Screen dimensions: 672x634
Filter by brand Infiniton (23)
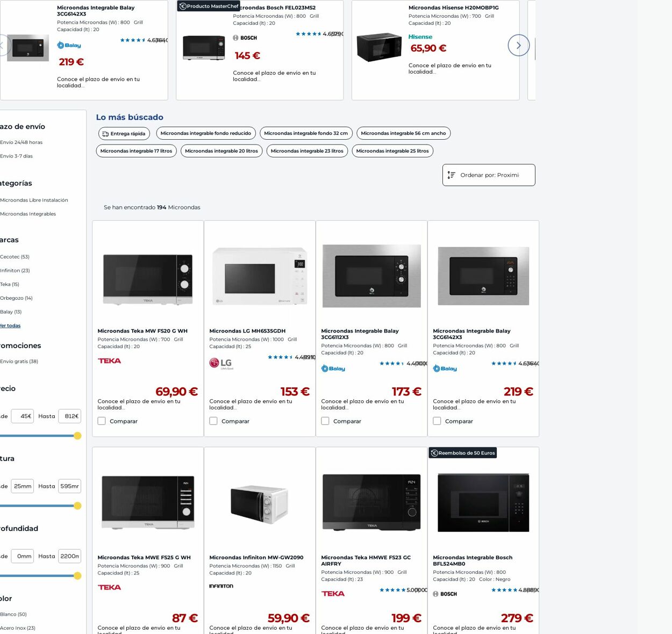click(x=15, y=271)
